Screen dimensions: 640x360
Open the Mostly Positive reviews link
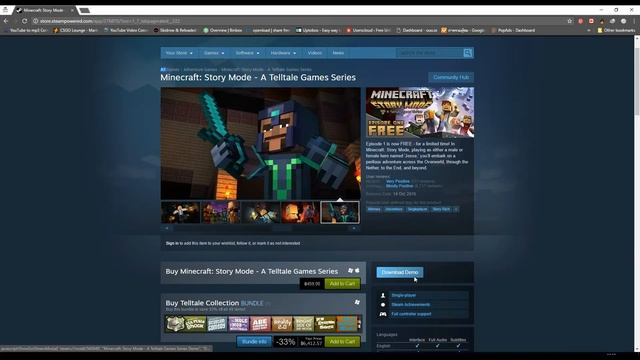click(399, 186)
